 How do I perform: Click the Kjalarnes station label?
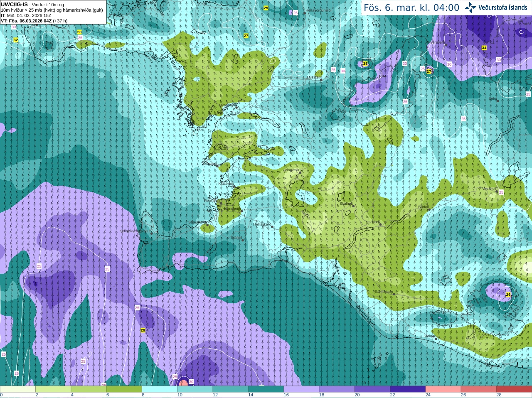coord(226,183)
